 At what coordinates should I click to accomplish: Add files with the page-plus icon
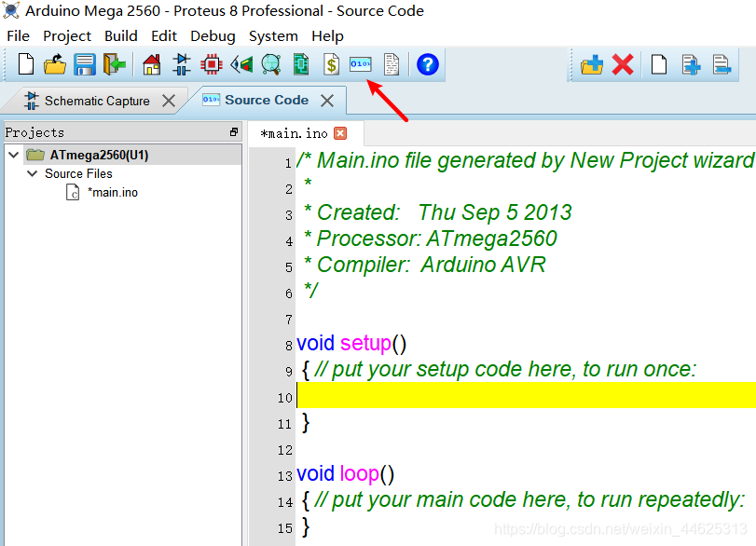coord(691,64)
